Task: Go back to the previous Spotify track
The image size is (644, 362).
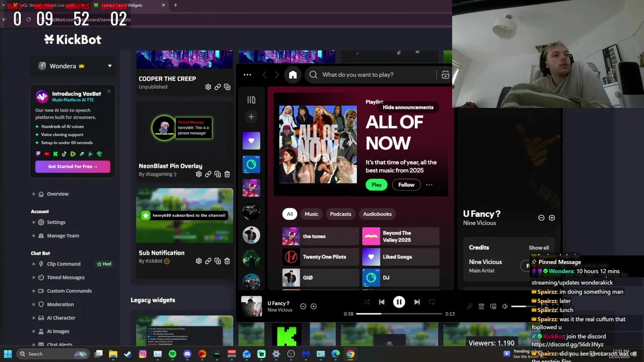Action: 381,302
